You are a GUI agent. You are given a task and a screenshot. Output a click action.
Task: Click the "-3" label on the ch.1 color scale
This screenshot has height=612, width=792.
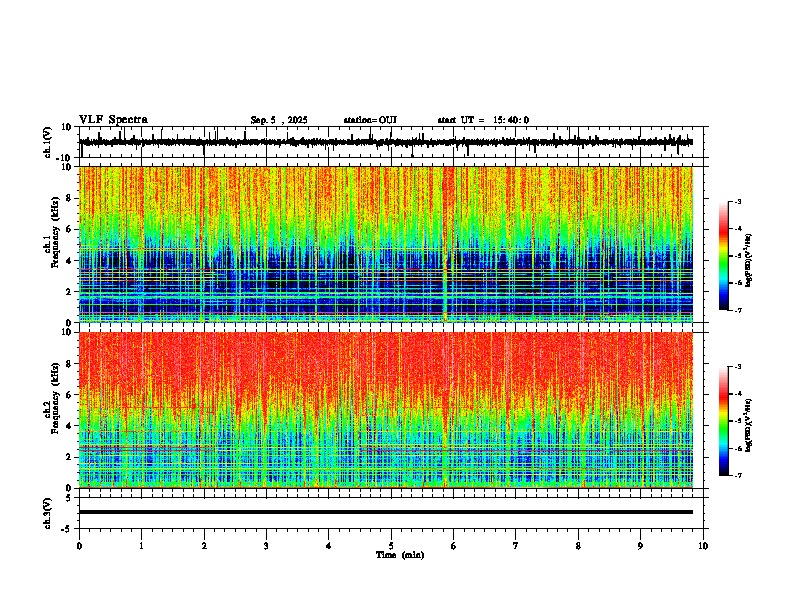pos(737,201)
